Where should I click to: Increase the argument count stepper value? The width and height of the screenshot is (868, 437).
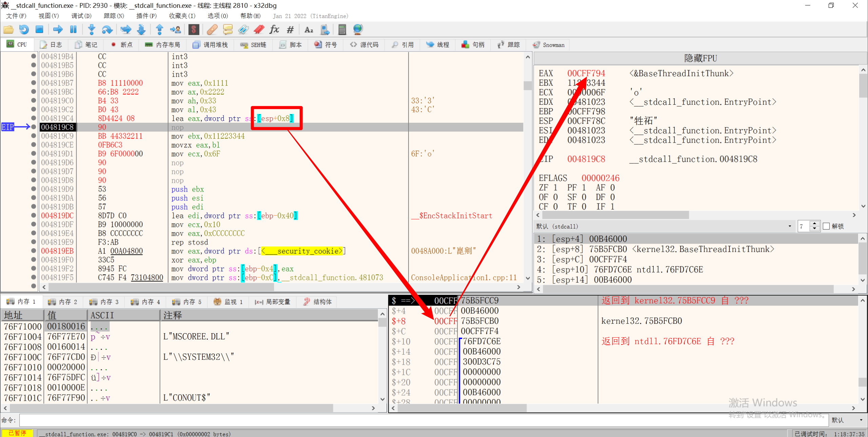pos(814,224)
